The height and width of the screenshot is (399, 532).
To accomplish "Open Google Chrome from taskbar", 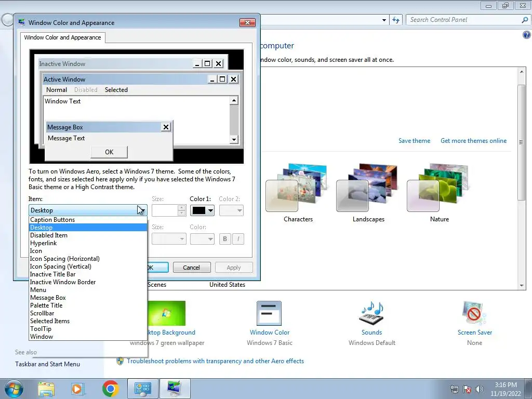I will [110, 389].
